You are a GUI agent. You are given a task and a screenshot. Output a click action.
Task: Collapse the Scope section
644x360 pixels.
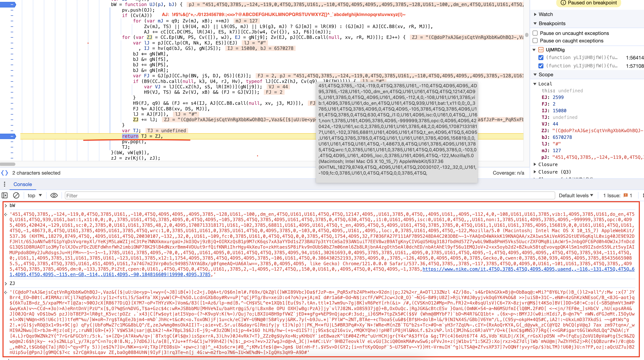point(535,74)
